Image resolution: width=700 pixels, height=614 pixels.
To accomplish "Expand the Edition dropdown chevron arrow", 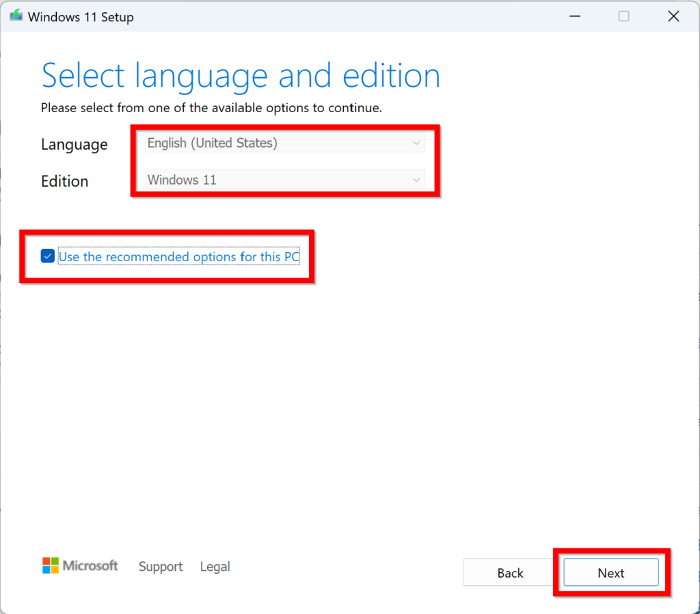I will point(416,180).
